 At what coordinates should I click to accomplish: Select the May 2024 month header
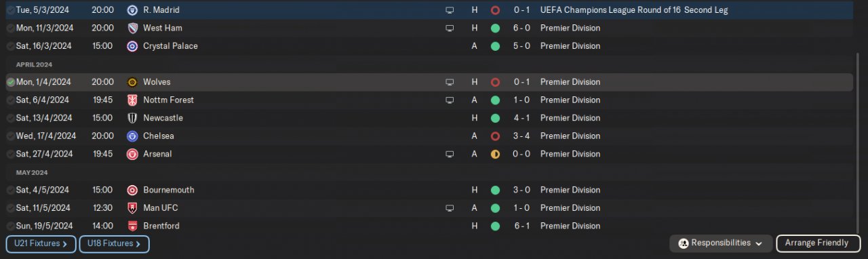tap(33, 172)
